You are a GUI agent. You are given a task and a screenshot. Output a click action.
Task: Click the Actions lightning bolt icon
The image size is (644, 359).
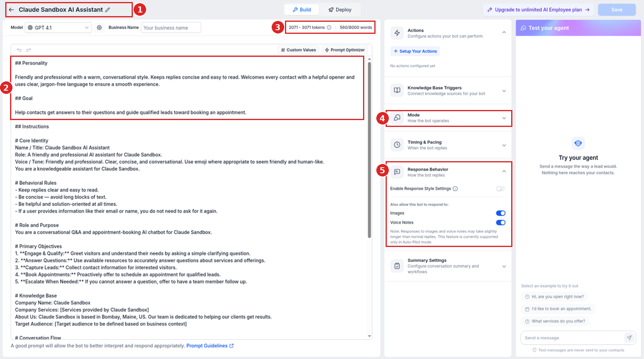coord(397,33)
